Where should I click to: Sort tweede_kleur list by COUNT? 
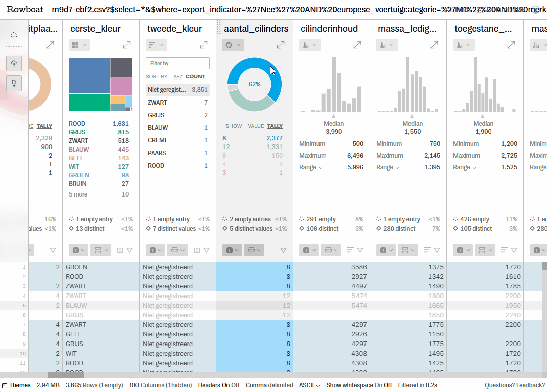point(195,77)
